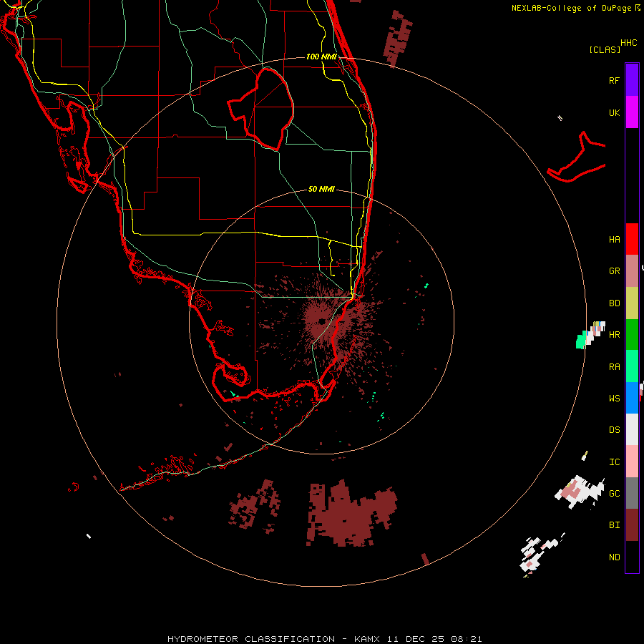This screenshot has width=644, height=644.
Task: Click the UK magenta legend swatch
Action: (632, 112)
